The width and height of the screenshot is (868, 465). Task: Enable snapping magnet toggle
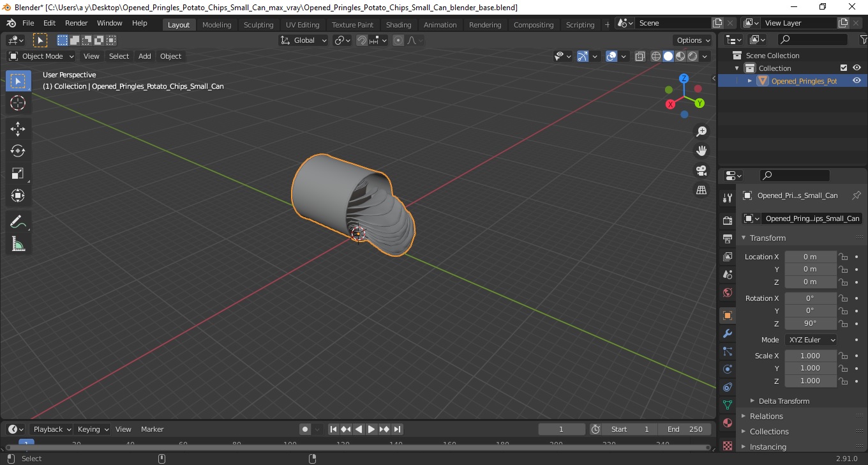362,40
